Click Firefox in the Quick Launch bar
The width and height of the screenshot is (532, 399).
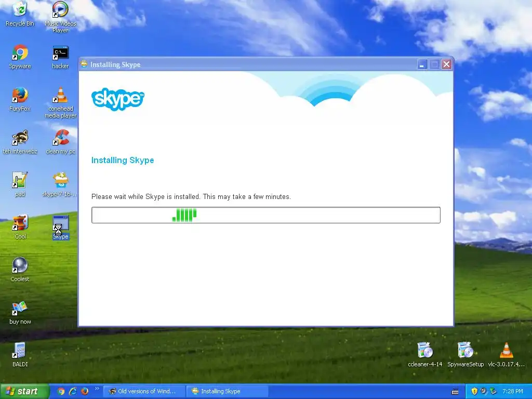85,391
